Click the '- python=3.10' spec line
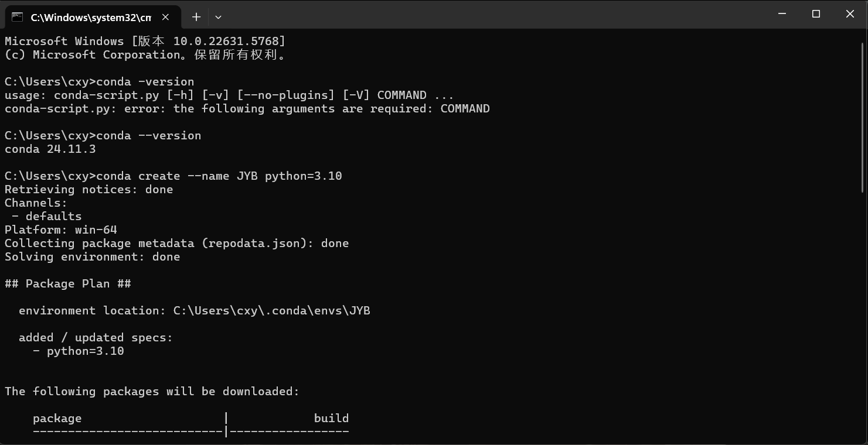 (x=79, y=351)
